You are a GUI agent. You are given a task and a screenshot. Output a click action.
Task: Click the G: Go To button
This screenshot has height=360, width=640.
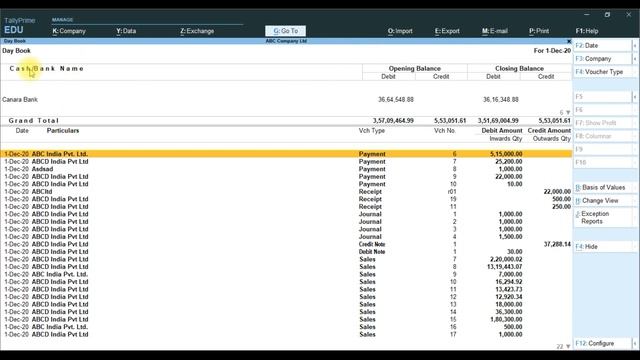click(x=285, y=31)
